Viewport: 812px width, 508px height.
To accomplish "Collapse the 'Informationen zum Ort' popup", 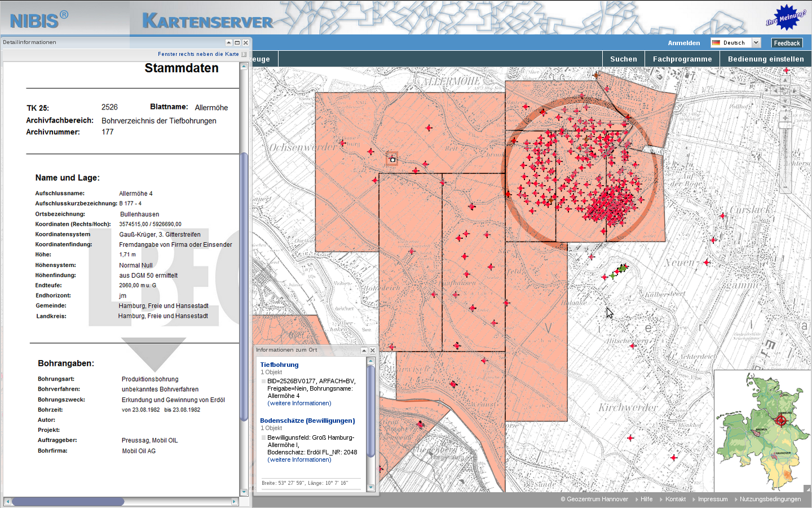I will pyautogui.click(x=364, y=351).
